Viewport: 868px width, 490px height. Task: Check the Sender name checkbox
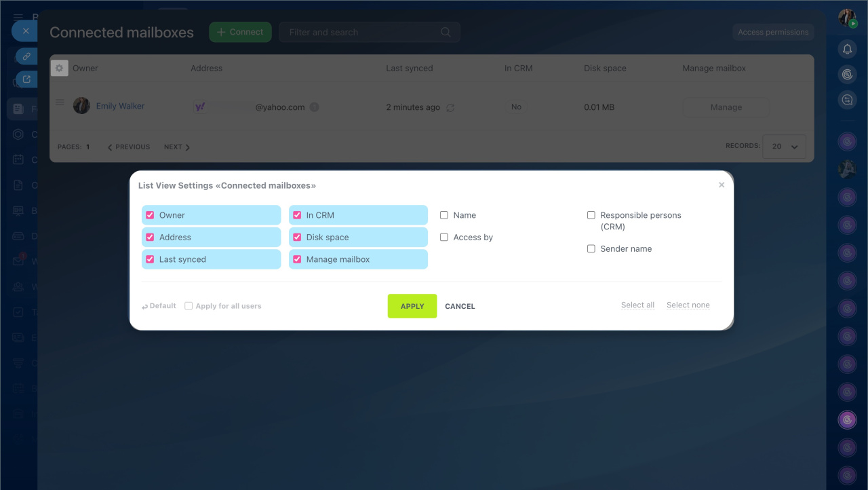(591, 249)
